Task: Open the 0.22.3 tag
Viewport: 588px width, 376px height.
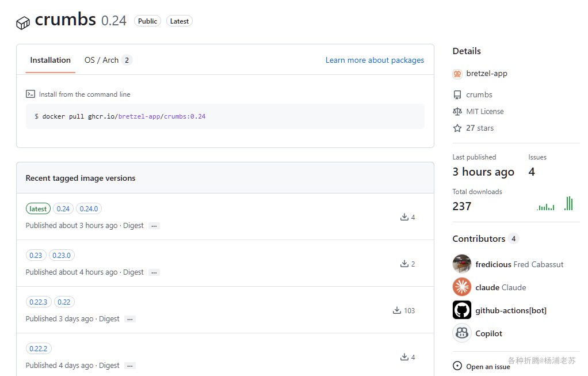Action: point(38,302)
